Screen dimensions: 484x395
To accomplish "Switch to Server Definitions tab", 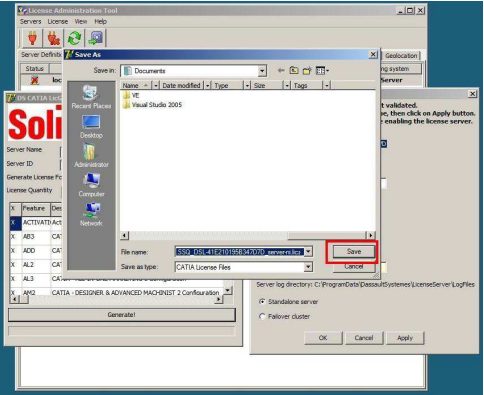I will click(42, 55).
